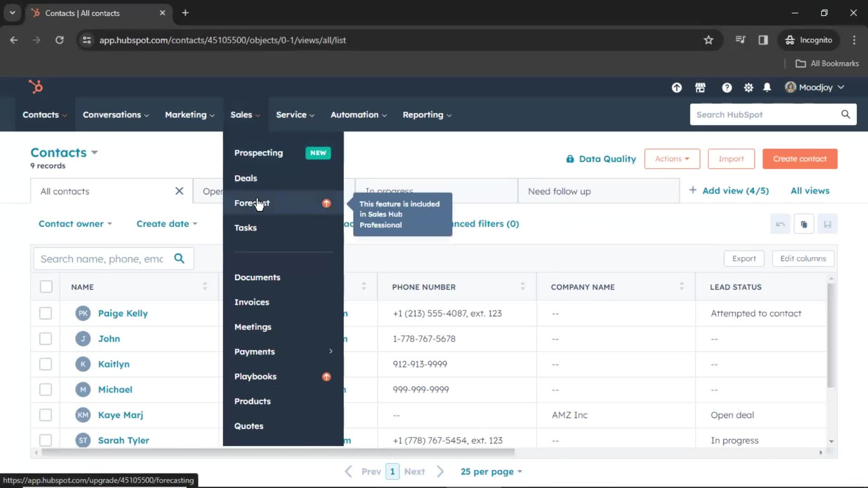Sort by the COMPANY NAME column arrows
Viewport: 868px width, 488px height.
coord(681,286)
